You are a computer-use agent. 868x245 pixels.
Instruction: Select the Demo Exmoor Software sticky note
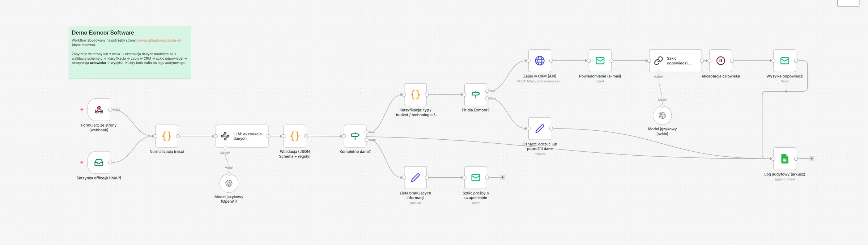[130, 52]
